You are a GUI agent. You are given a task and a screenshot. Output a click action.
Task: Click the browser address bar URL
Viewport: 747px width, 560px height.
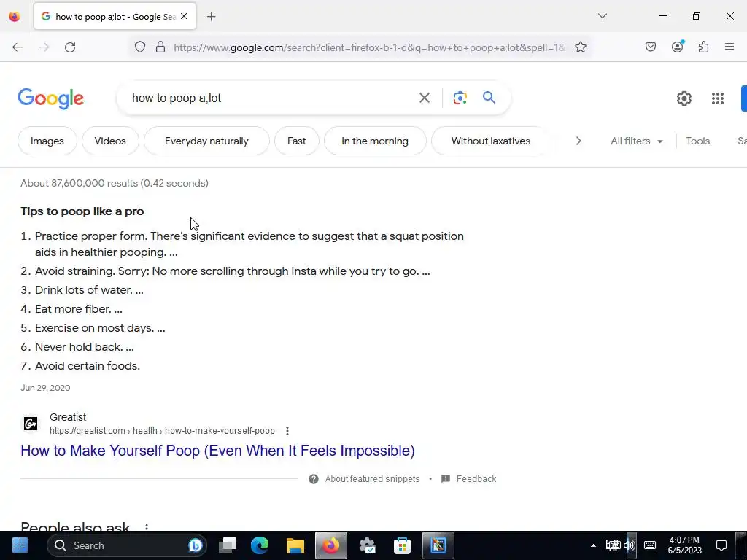(x=369, y=47)
